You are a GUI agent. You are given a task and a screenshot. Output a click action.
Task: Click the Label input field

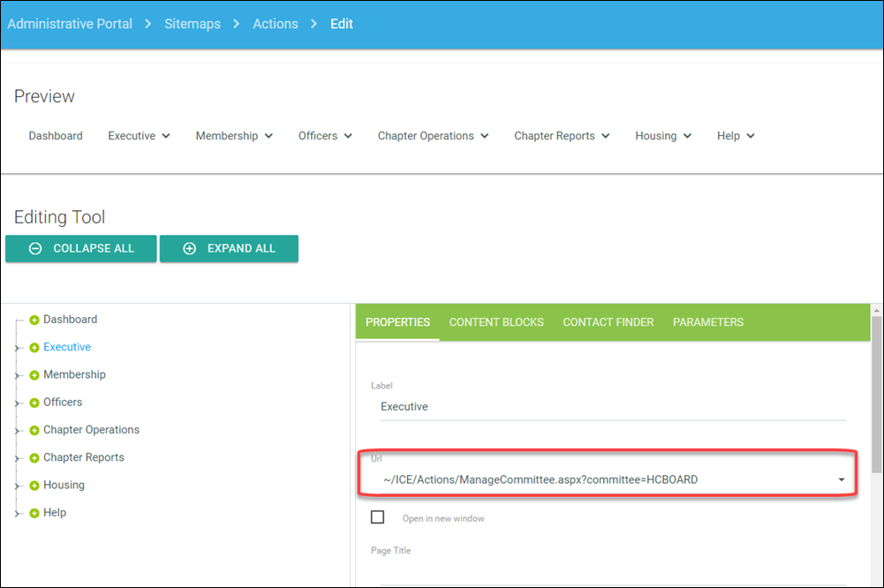tap(608, 407)
